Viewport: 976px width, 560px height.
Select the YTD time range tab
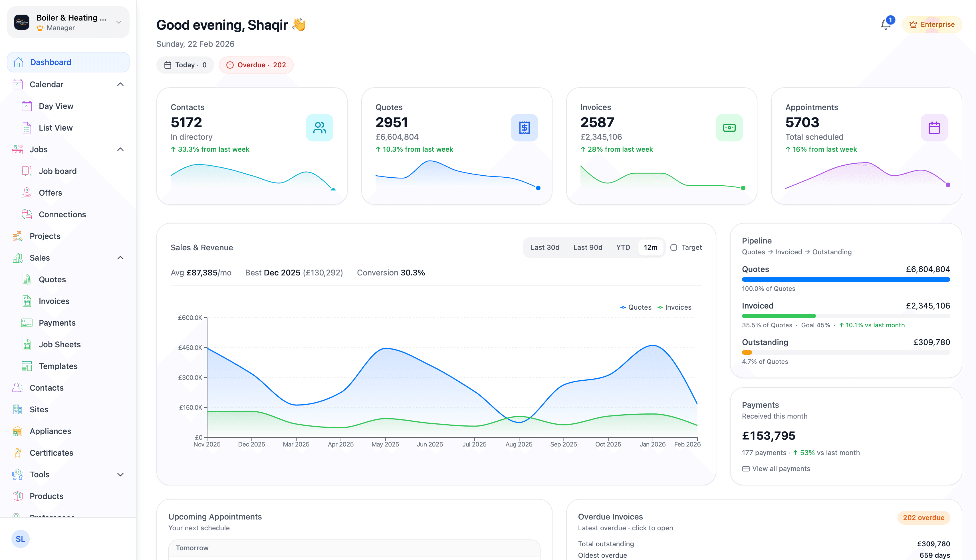[622, 247]
